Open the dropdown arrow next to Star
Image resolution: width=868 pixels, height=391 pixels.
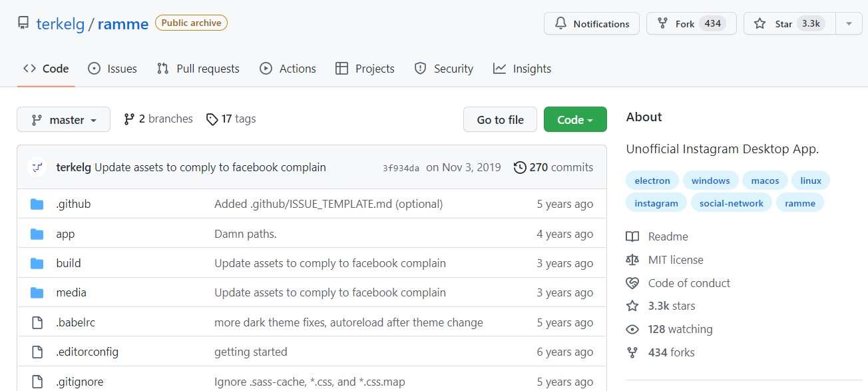849,23
